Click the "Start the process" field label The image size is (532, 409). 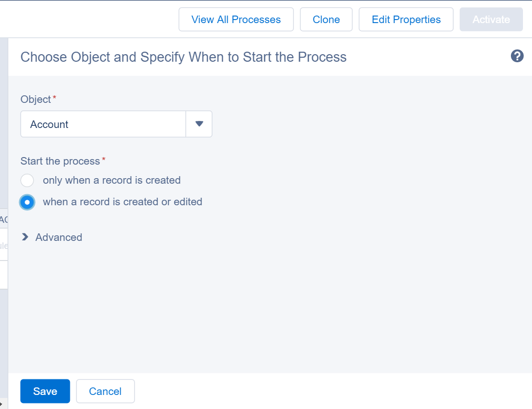[x=60, y=161]
